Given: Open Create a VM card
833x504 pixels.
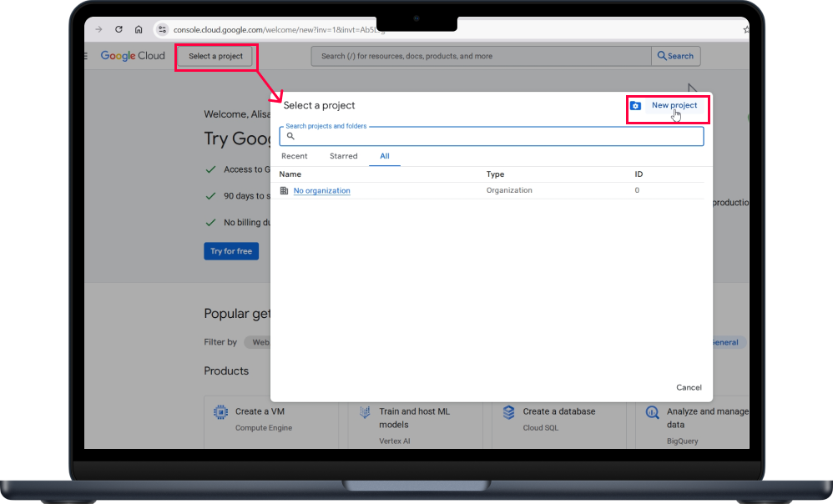Looking at the screenshot, I should point(271,422).
